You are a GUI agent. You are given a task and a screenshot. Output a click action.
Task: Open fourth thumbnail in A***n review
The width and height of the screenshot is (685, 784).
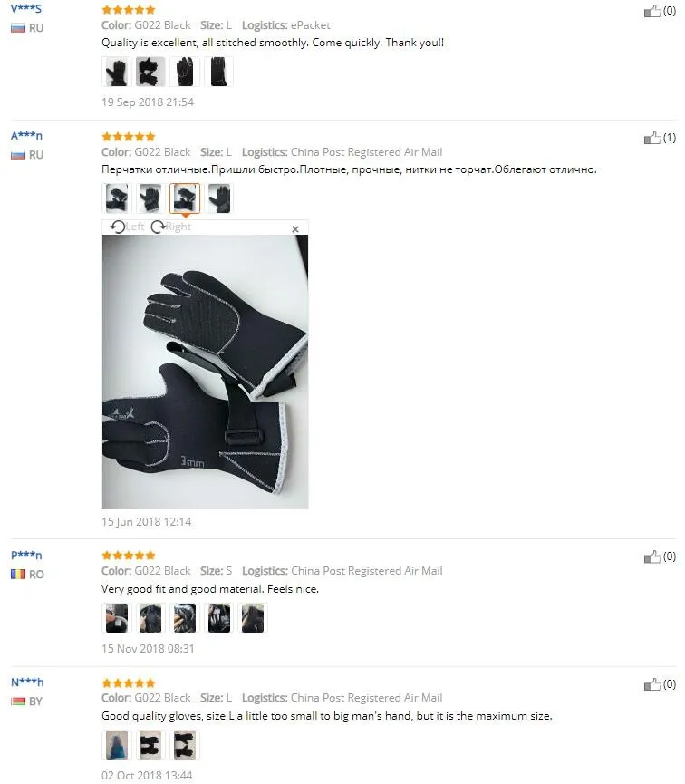[219, 198]
